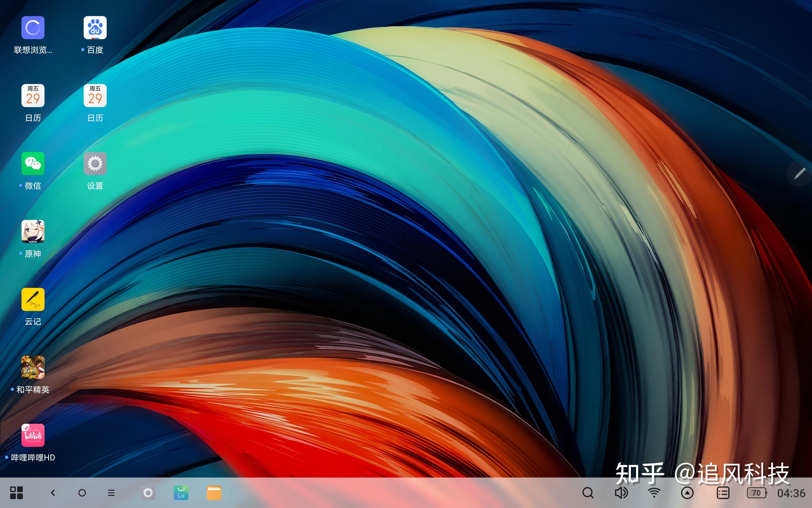Open recent apps with the three-line button
This screenshot has width=812, height=508.
(x=111, y=493)
